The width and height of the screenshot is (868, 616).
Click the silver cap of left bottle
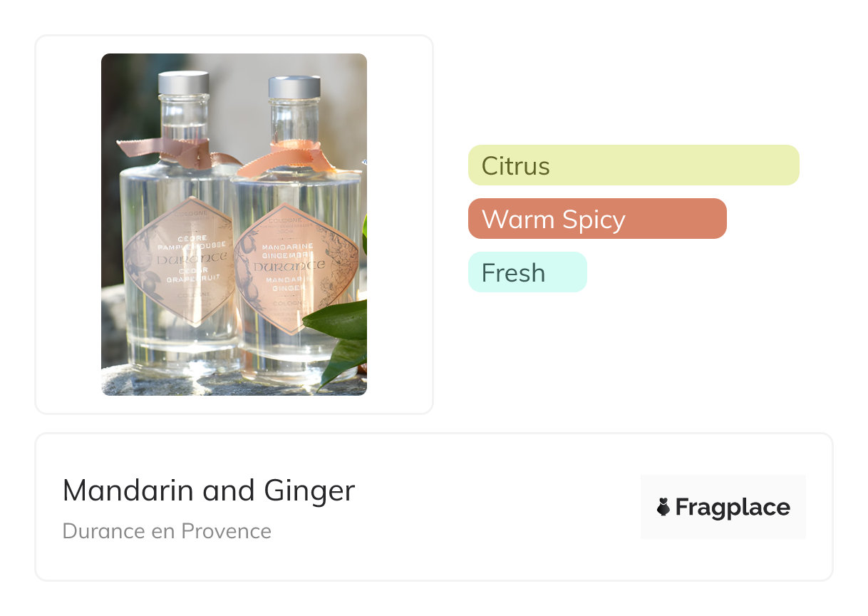coord(183,83)
